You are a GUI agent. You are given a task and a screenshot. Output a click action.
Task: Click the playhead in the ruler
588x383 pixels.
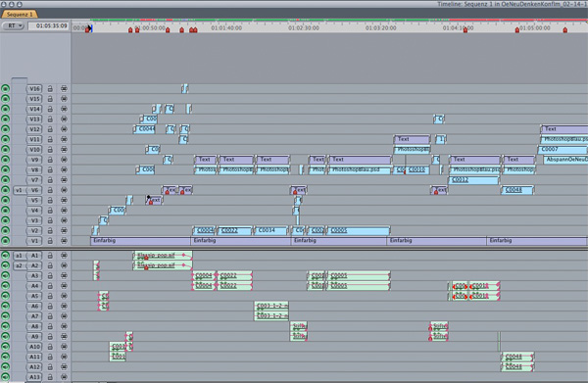click(x=89, y=28)
